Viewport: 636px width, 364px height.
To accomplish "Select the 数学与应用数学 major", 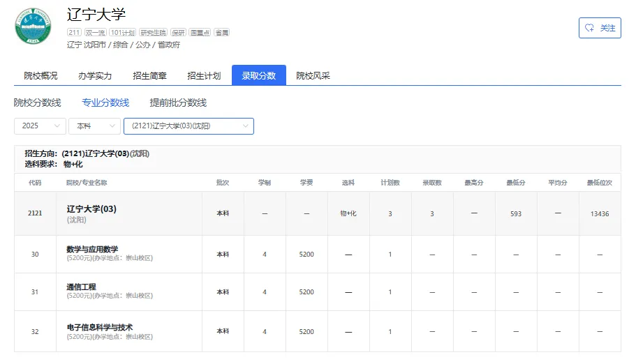I will [92, 249].
